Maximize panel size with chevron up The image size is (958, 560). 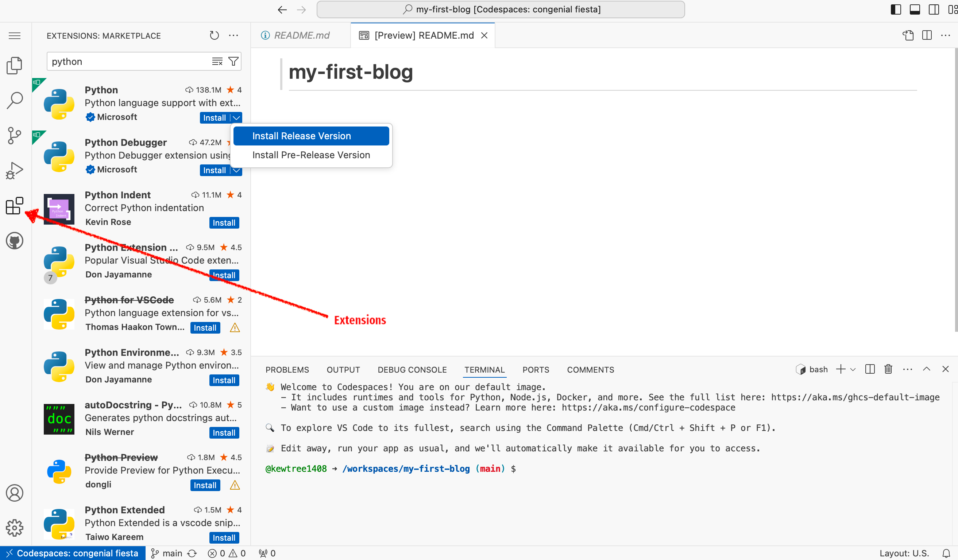click(x=927, y=369)
